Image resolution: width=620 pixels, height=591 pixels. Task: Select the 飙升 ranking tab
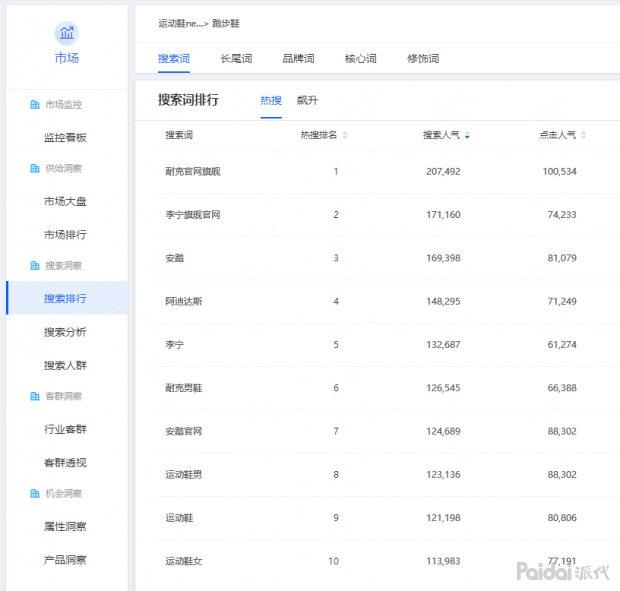307,100
